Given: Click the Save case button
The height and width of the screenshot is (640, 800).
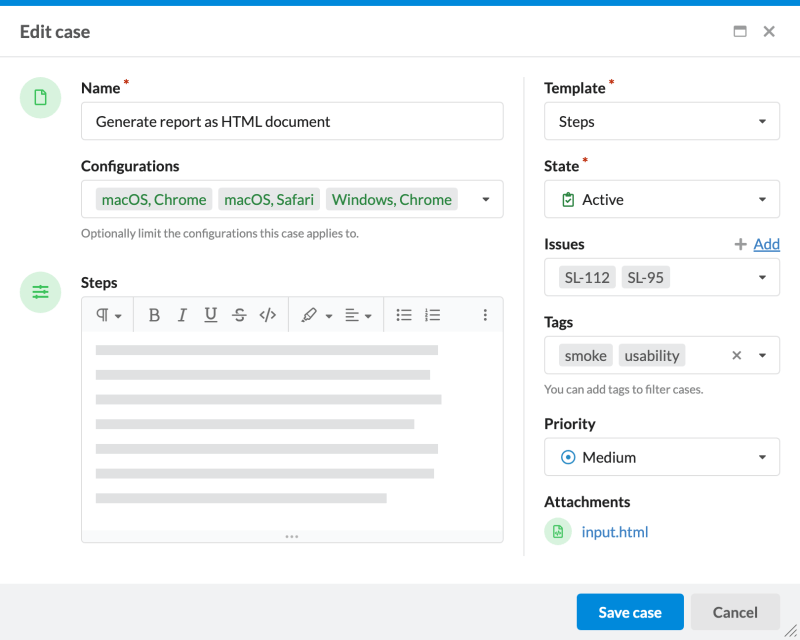Looking at the screenshot, I should click(x=630, y=612).
